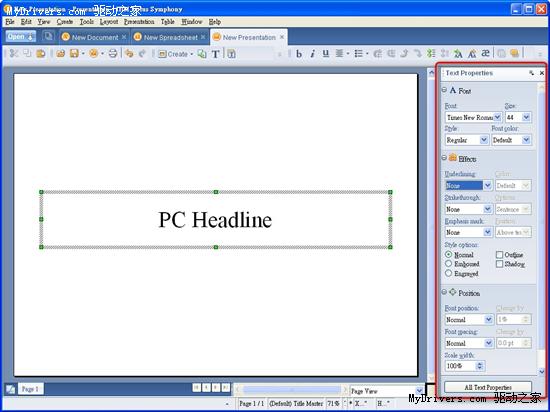Select the Embossed radio option

pyautogui.click(x=448, y=264)
